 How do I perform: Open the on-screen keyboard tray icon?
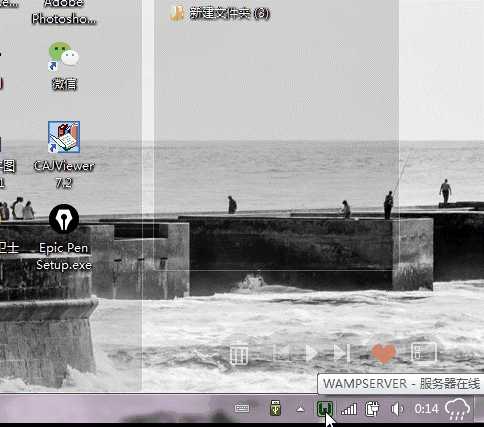242,408
